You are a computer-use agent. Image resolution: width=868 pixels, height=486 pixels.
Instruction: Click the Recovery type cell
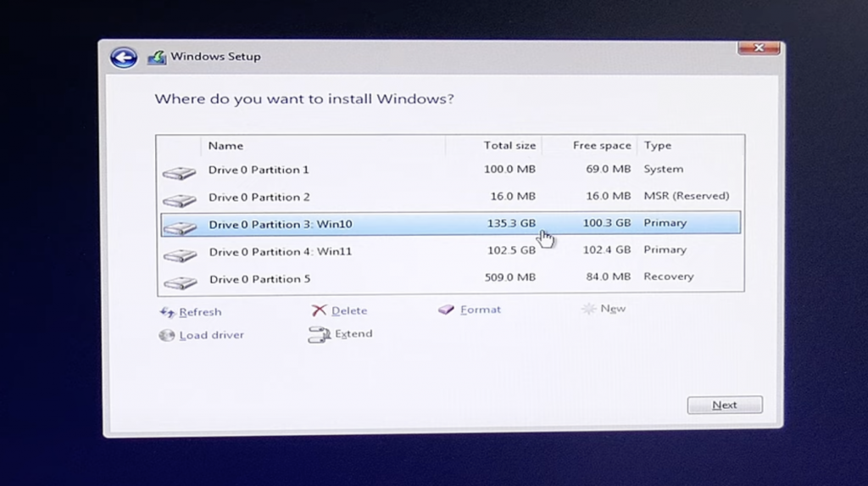coord(668,276)
